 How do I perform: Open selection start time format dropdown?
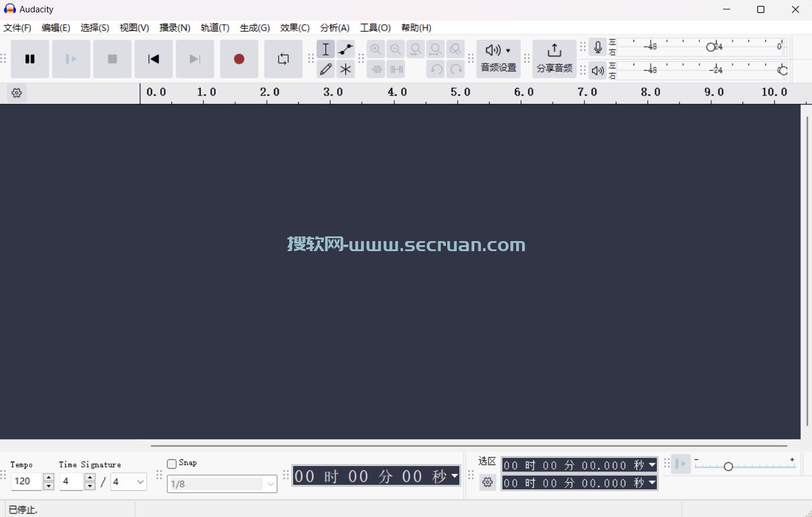coord(652,465)
